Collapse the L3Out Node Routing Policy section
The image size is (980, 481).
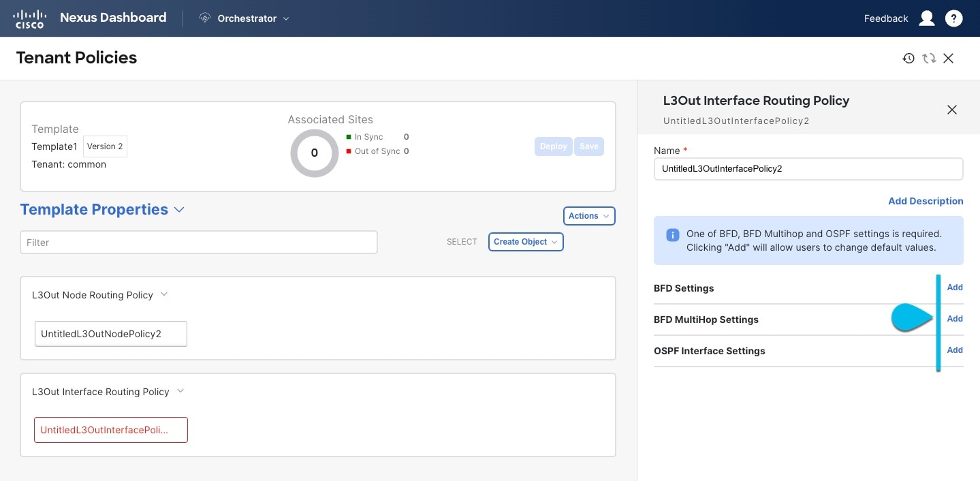tap(163, 295)
